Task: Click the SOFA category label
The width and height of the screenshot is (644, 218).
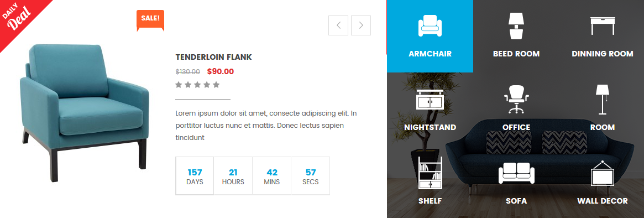Action: click(x=516, y=201)
